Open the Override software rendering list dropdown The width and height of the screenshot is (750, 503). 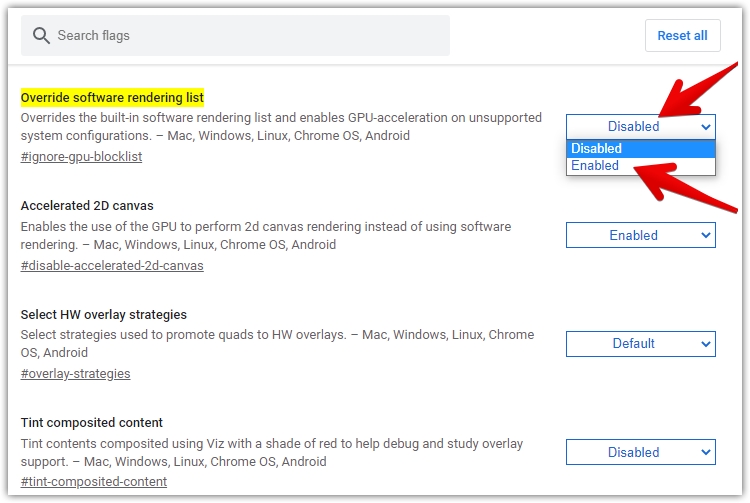pos(640,127)
